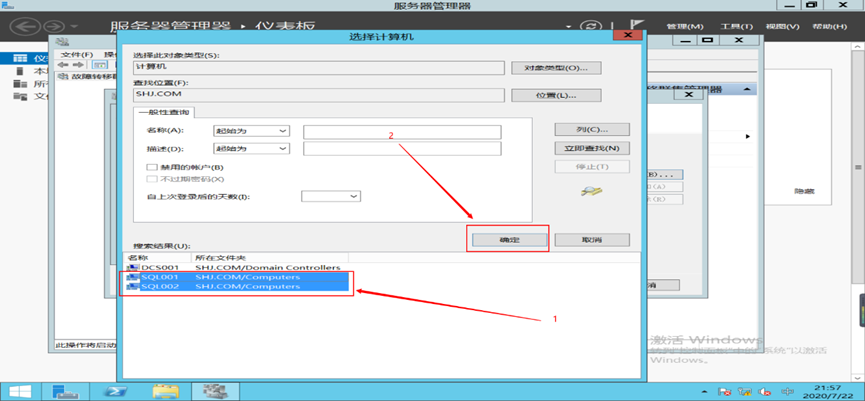
Task: Open File Explorer from the taskbar
Action: coord(165,391)
